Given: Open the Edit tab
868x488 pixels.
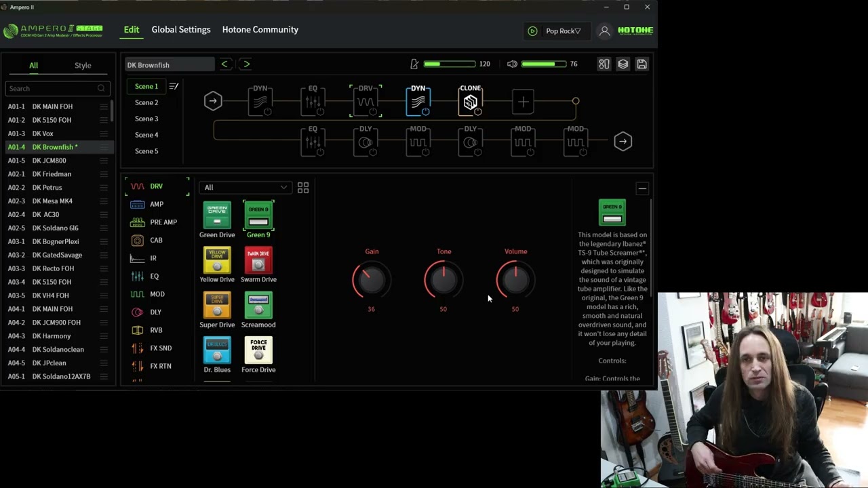Looking at the screenshot, I should click(x=132, y=30).
